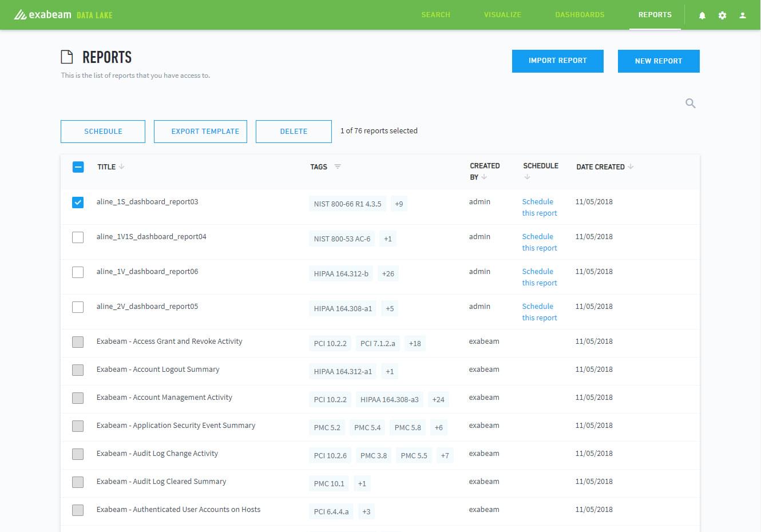Viewport: 761px width, 532px height.
Task: Schedule this report for aline_1V1S_dashboard_report04
Action: [x=539, y=242]
